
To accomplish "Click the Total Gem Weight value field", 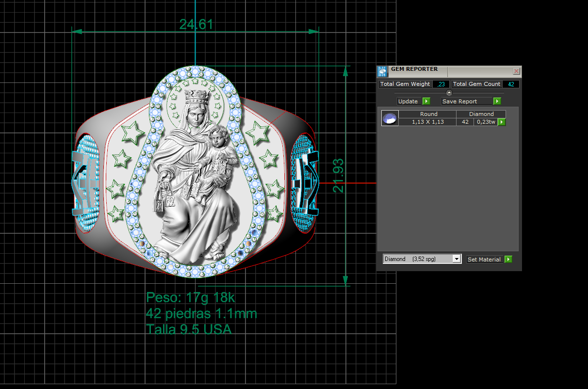I will 441,84.
